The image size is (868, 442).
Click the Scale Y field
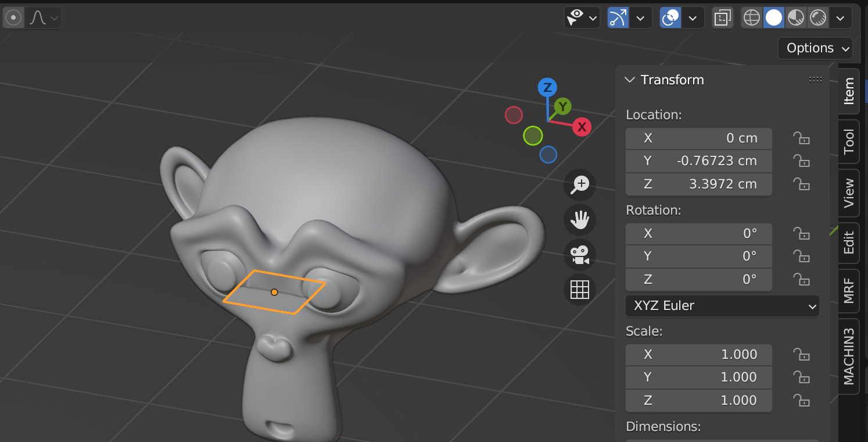pos(699,377)
